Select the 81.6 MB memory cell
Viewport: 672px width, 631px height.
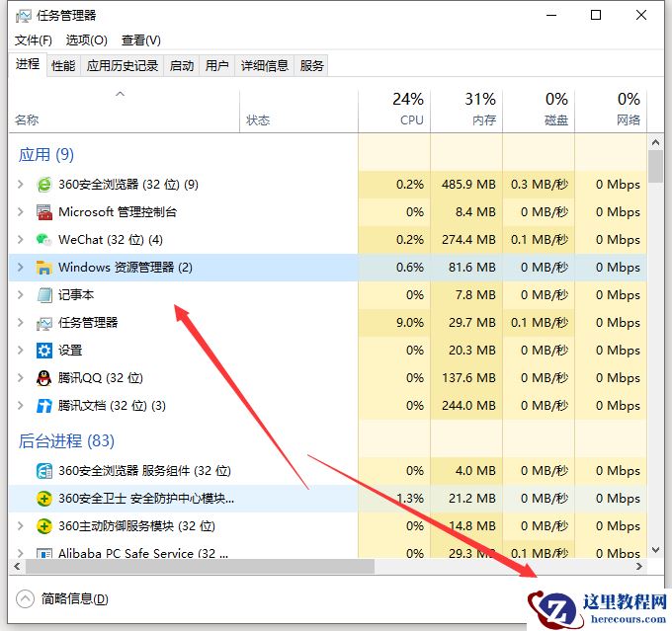click(x=466, y=267)
